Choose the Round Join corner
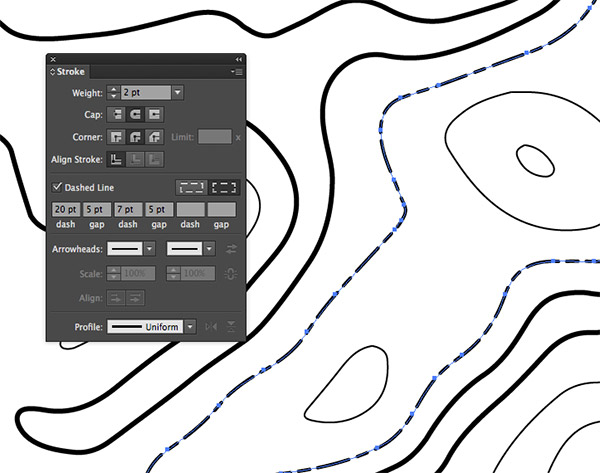 [x=135, y=137]
